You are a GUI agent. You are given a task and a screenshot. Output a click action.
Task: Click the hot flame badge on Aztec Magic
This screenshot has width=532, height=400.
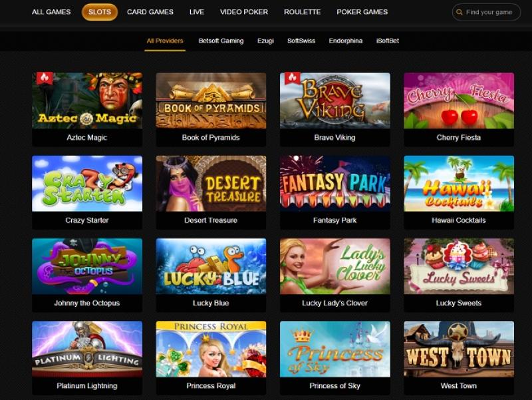[x=45, y=79]
